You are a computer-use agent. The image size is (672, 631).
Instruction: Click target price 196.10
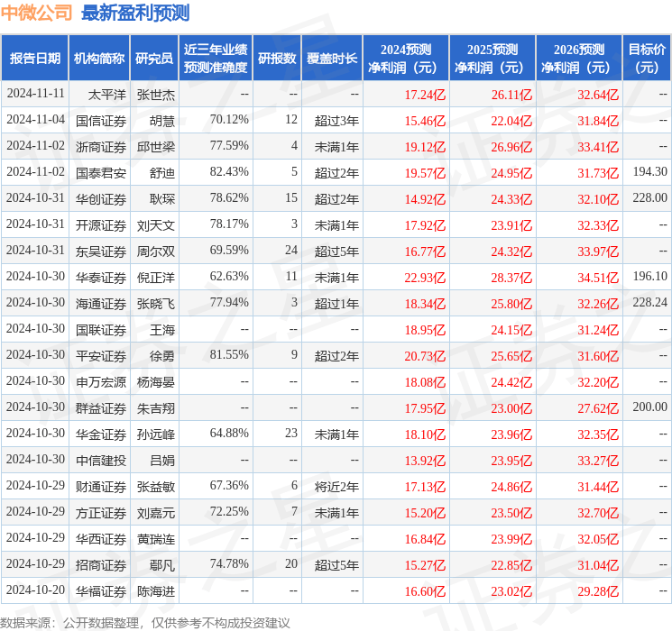(x=650, y=276)
